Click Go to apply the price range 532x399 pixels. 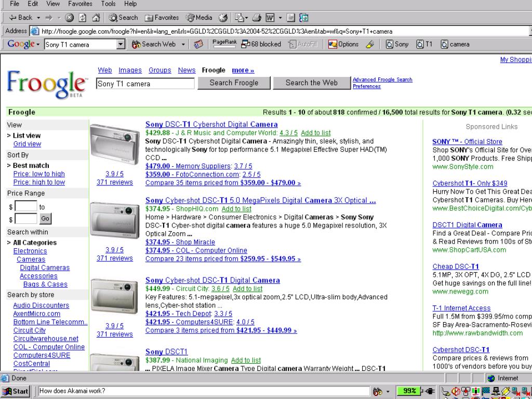46,219
